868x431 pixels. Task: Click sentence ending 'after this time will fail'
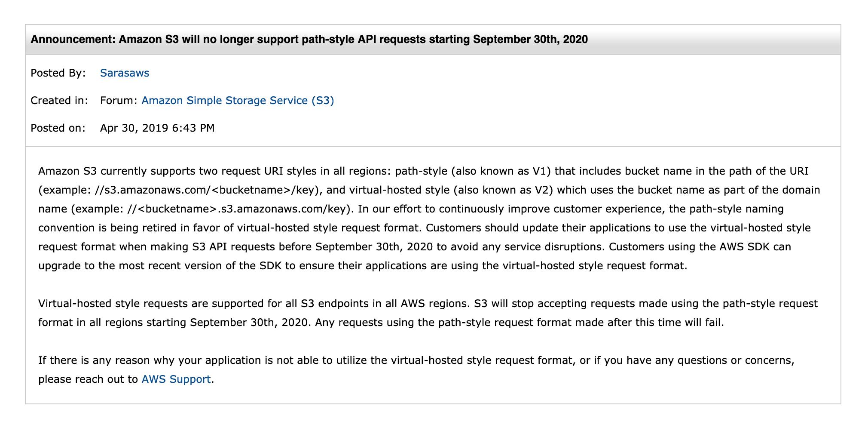pos(520,323)
